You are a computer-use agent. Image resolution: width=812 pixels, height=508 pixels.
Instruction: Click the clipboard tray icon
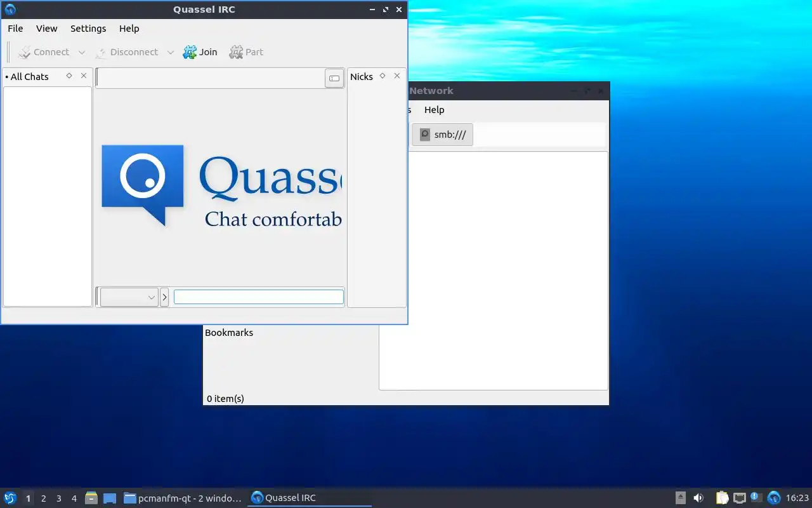click(722, 498)
